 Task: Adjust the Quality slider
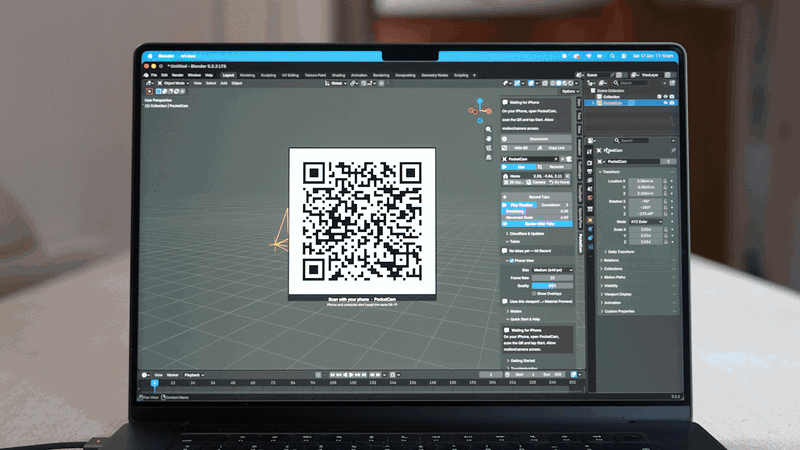552,286
